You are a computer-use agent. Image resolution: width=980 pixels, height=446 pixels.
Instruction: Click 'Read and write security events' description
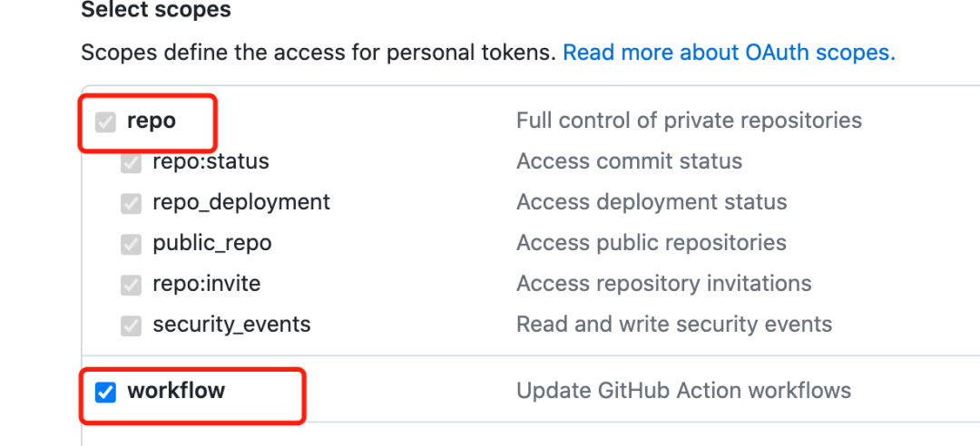tap(674, 325)
